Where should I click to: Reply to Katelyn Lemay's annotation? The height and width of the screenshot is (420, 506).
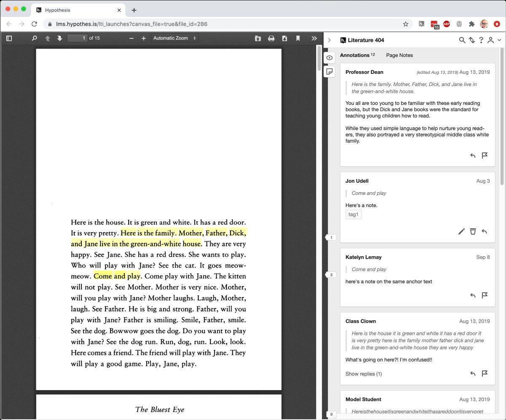tap(473, 295)
